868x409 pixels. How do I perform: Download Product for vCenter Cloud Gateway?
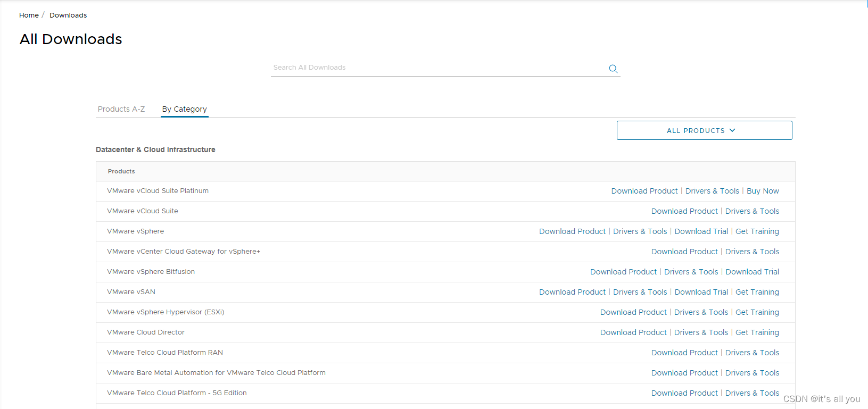pos(684,252)
